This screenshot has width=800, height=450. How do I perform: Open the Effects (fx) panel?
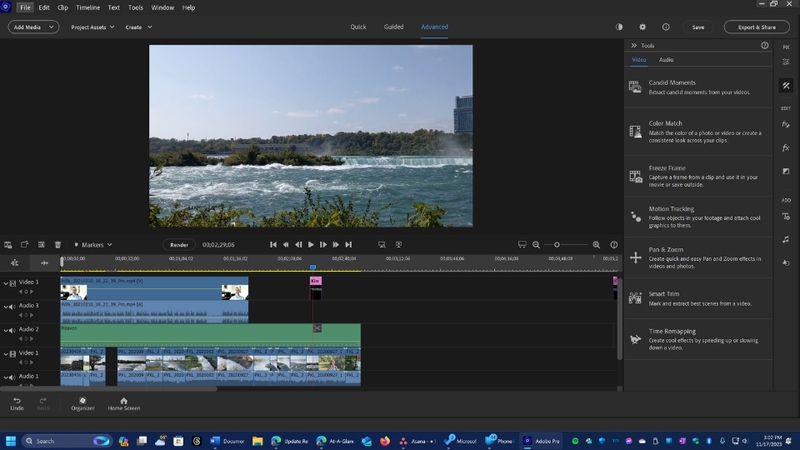[786, 148]
